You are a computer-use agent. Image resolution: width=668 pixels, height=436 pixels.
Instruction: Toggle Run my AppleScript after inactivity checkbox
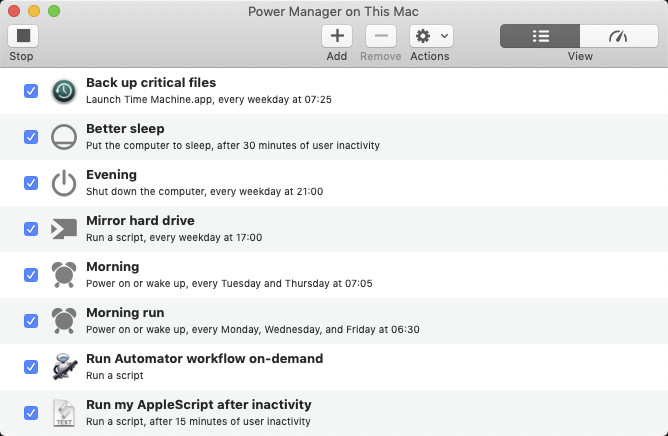tap(31, 413)
